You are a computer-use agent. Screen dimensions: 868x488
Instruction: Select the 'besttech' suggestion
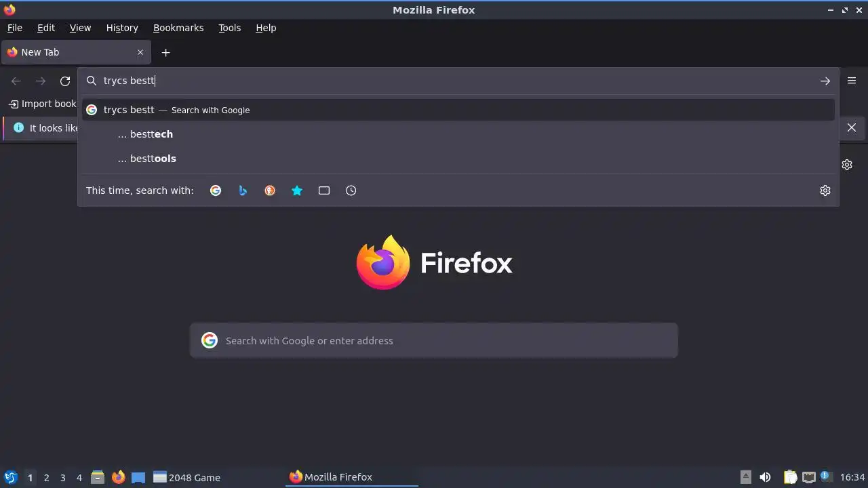(458, 134)
